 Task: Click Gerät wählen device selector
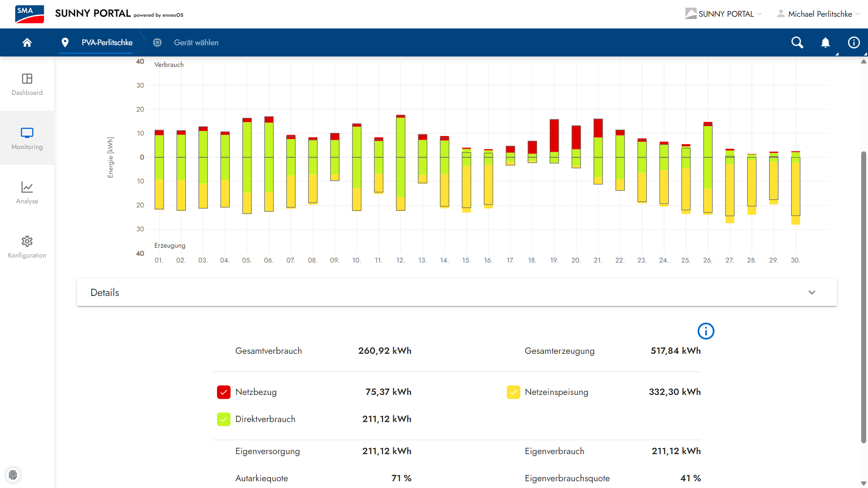(x=196, y=42)
